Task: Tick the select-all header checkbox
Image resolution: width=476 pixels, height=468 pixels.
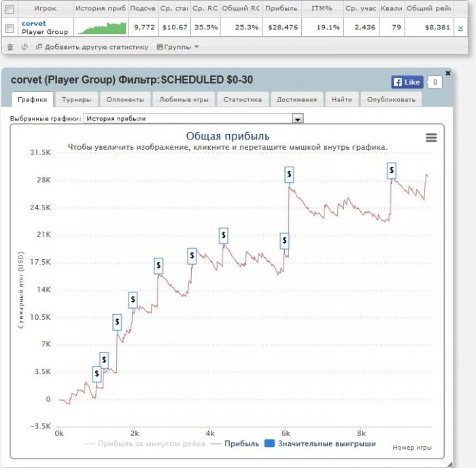Action: [10, 9]
